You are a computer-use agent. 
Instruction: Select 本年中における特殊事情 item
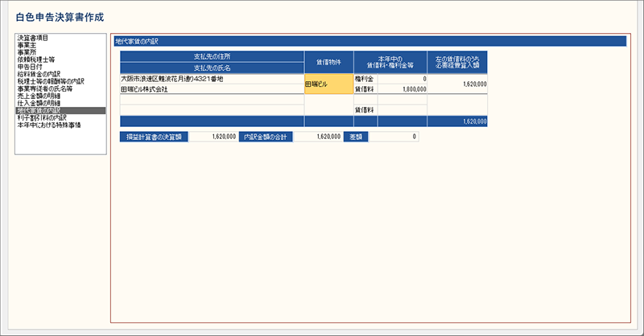point(47,125)
